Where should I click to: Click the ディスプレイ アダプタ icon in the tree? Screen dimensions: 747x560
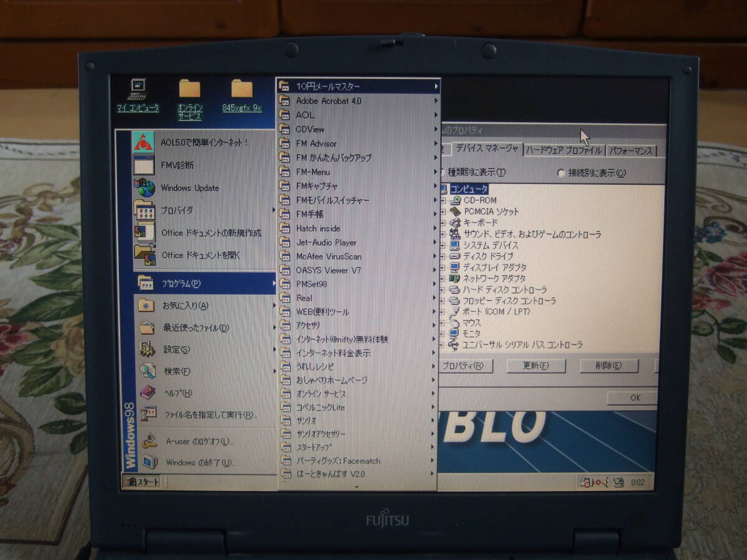pyautogui.click(x=455, y=268)
